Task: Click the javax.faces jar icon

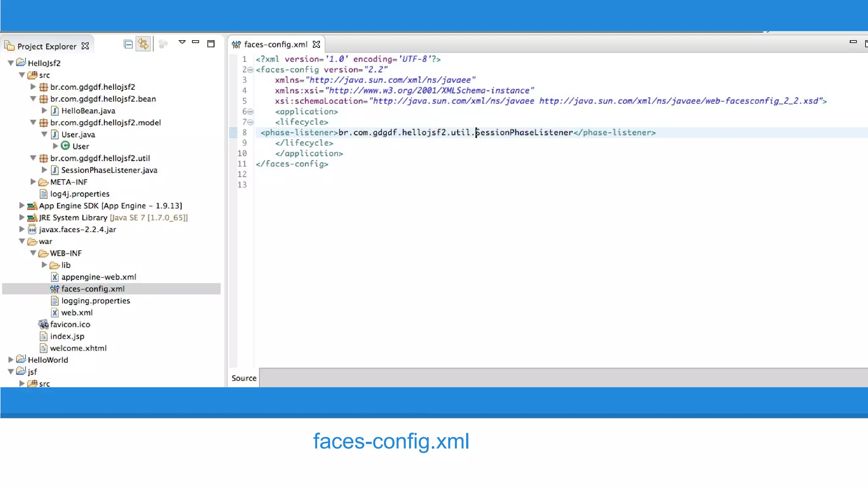Action: click(32, 229)
